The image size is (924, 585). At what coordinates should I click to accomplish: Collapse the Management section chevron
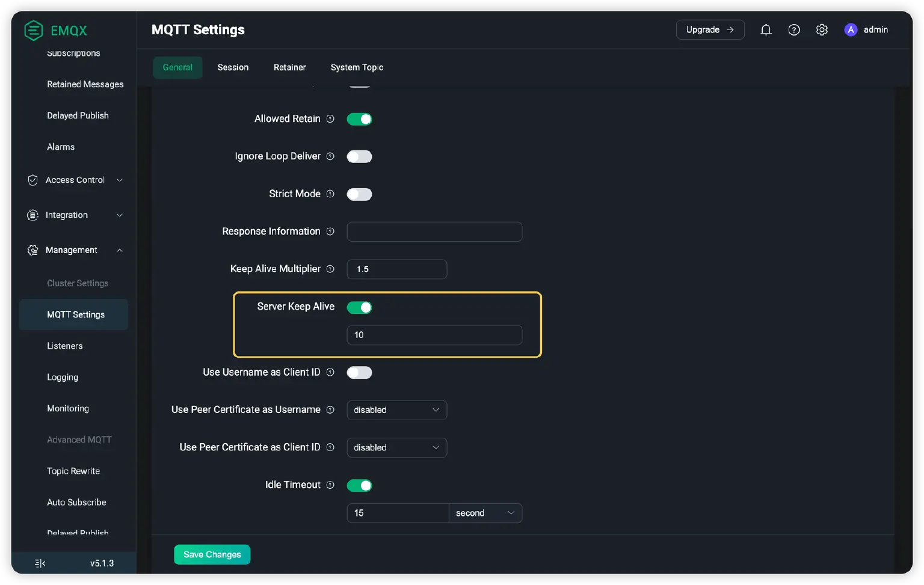120,250
